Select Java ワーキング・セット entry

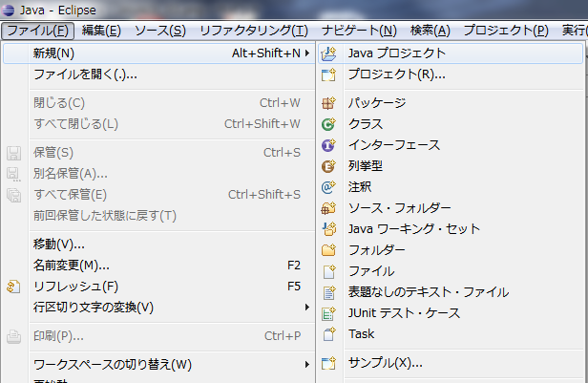451,229
